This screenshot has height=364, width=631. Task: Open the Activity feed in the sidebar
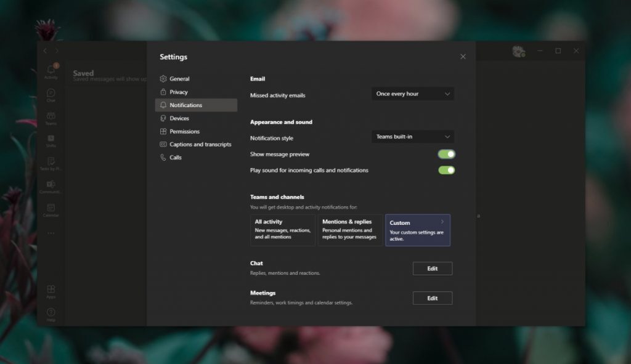[x=51, y=71]
